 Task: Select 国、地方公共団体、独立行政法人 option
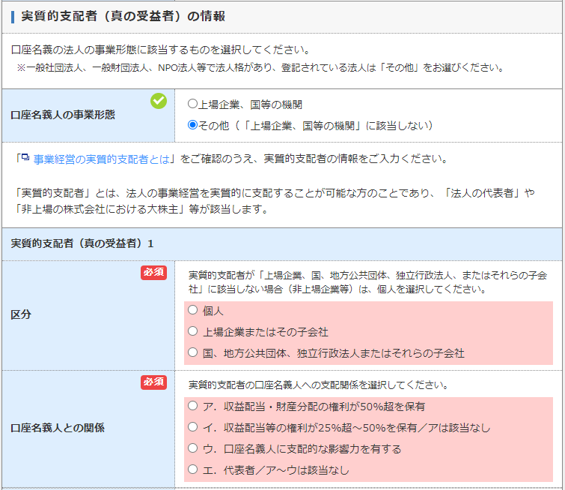[193, 352]
